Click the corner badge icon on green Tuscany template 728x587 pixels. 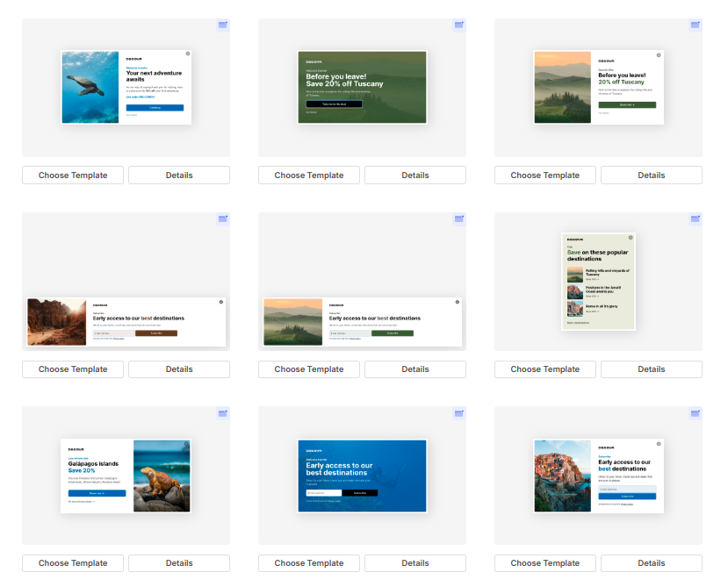(459, 25)
